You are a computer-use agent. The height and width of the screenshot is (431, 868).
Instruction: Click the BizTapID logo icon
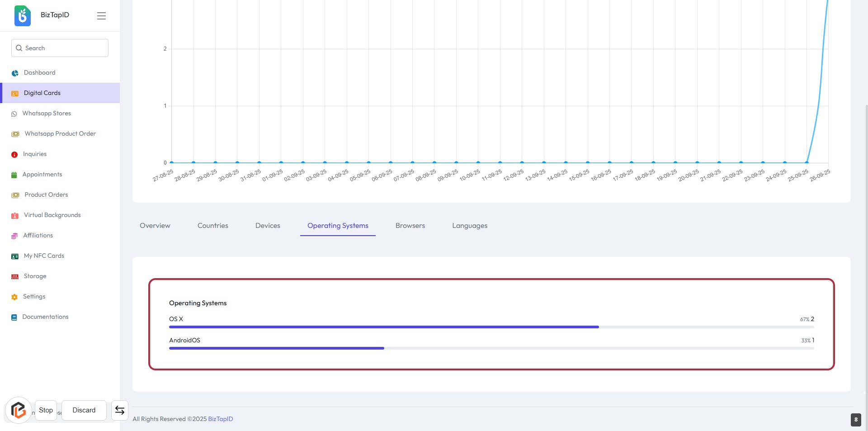pyautogui.click(x=23, y=16)
